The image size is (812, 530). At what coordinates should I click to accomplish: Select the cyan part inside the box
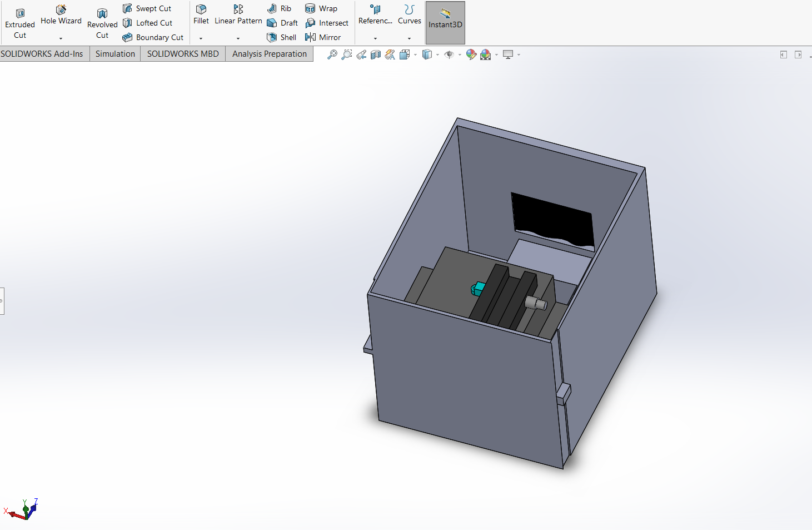(479, 288)
